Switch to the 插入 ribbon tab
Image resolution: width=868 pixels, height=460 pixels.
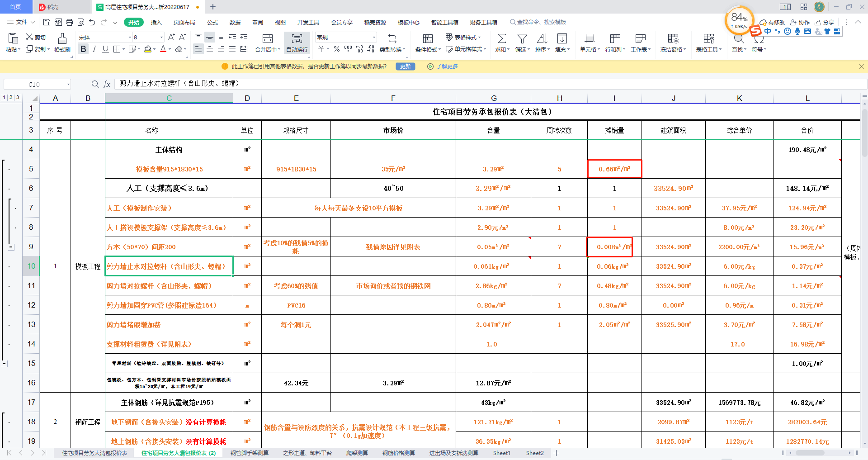point(156,22)
